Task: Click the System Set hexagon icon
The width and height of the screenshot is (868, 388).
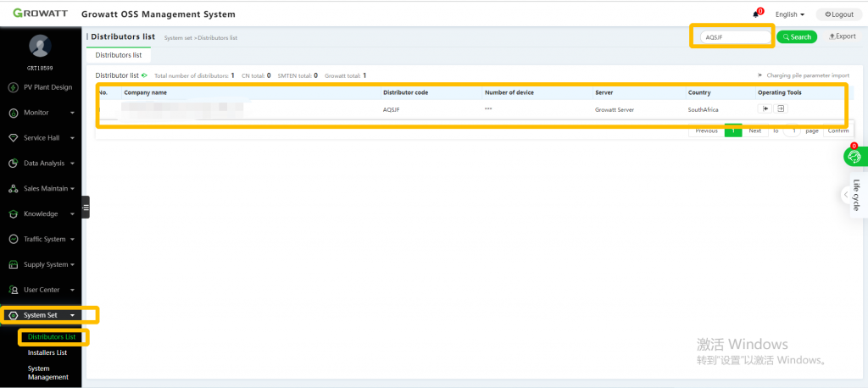Action: coord(14,315)
